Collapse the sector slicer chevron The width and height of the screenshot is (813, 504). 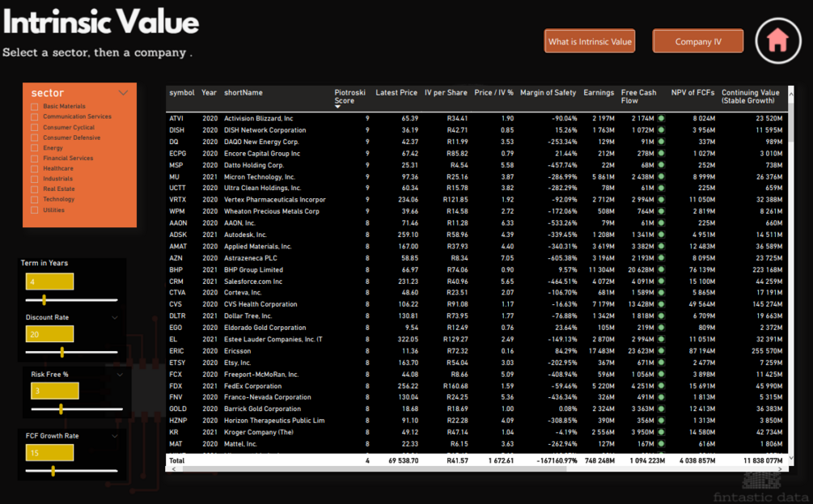tap(123, 93)
